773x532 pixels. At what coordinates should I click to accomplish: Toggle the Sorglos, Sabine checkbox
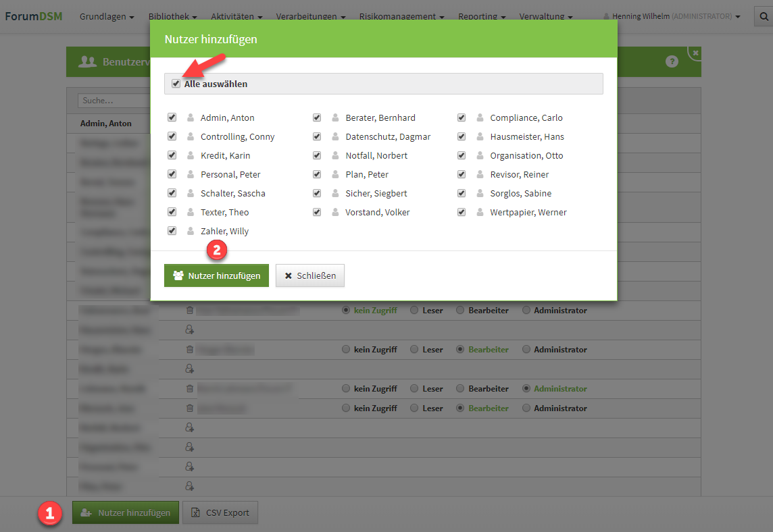(x=462, y=193)
